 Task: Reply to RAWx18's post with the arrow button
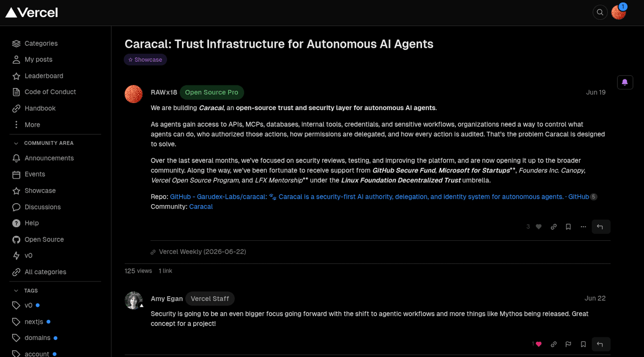(x=601, y=227)
